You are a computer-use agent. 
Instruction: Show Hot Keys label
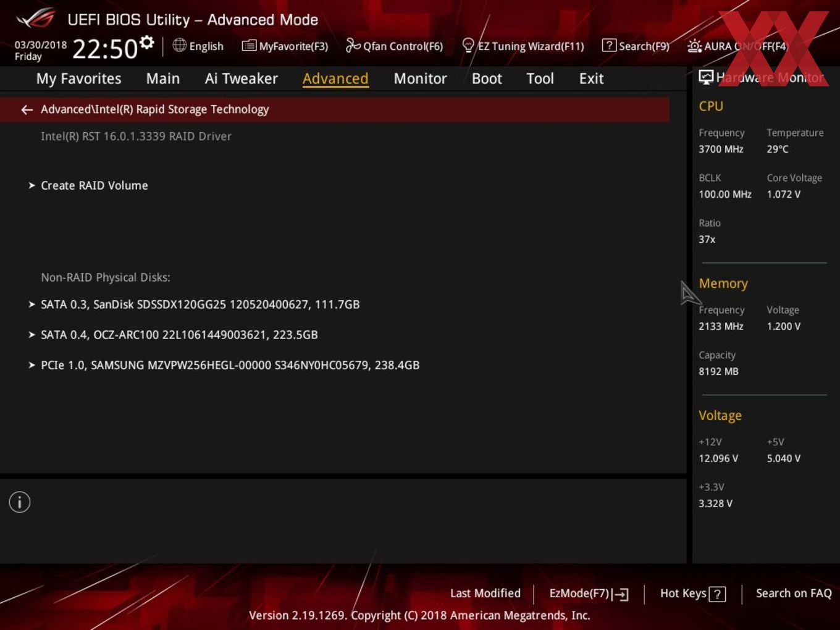683,594
